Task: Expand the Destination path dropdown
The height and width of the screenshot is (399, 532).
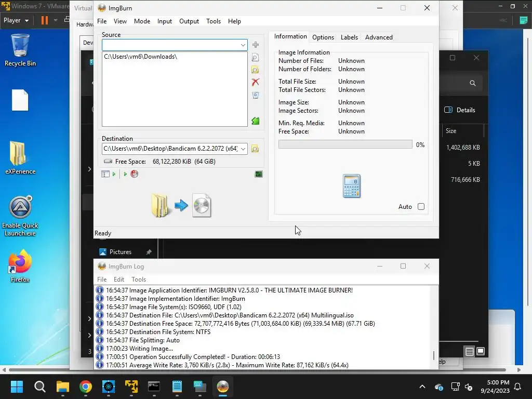Action: tap(243, 149)
